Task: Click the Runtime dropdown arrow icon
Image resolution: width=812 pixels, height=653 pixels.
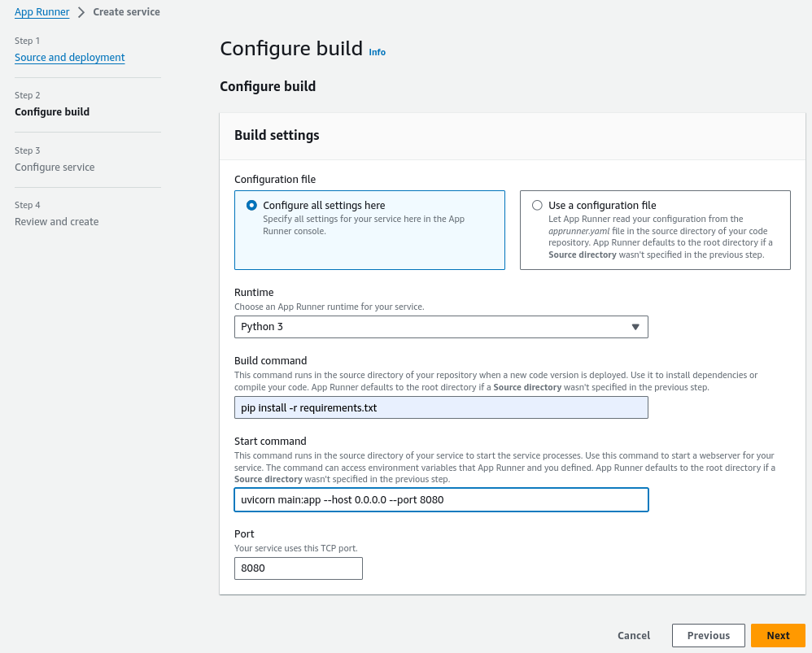Action: [635, 327]
